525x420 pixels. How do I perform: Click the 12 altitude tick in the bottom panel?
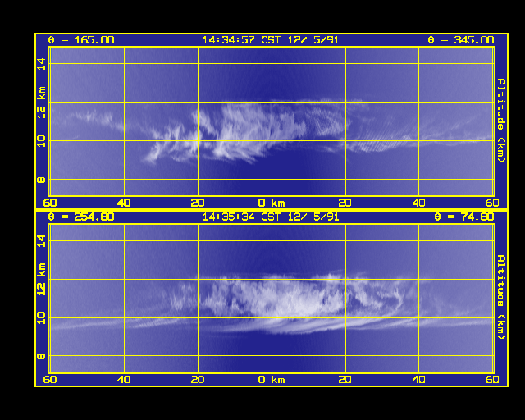pos(41,289)
